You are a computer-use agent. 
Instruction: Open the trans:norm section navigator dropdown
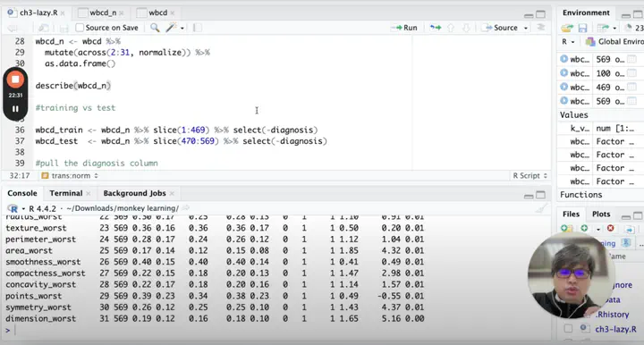71,175
